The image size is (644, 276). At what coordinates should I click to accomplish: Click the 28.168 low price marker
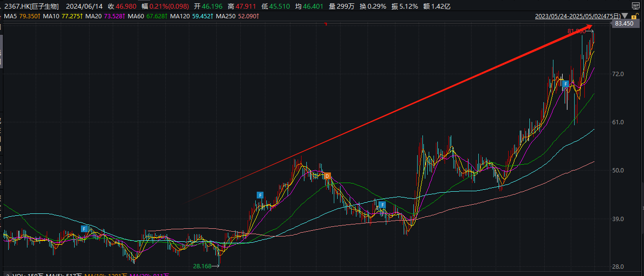(x=202, y=266)
